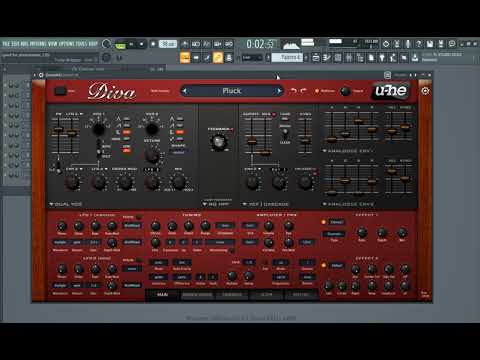Screen dimensions: 480x360
Task: Flip the filter CLEAN/ROUGH switch
Action: (285, 133)
